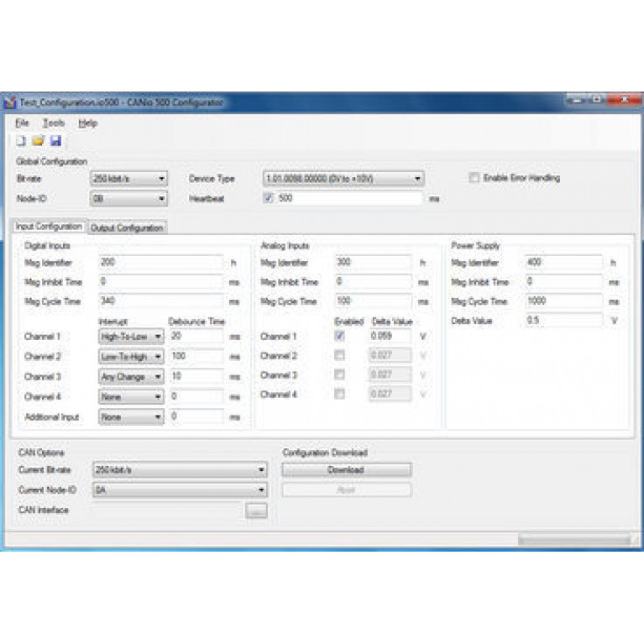The width and height of the screenshot is (644, 644).
Task: Switch to Output Configuration tab
Action: click(128, 228)
